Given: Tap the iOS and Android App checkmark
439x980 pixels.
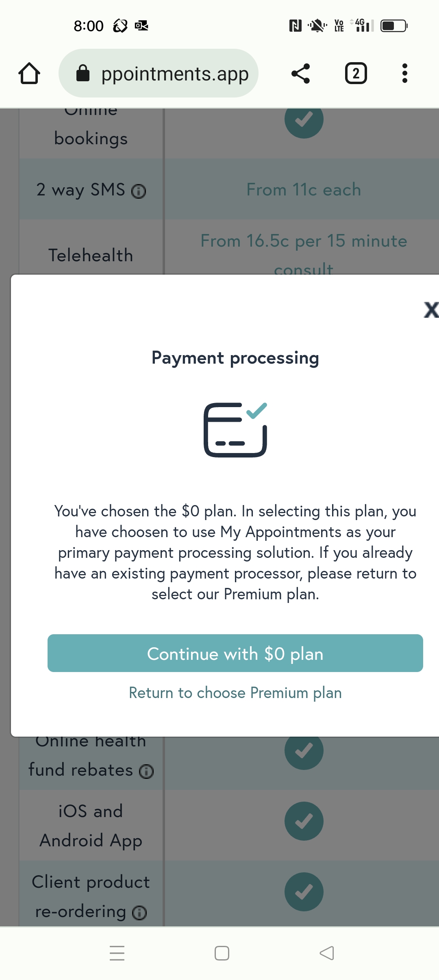Looking at the screenshot, I should click(x=304, y=821).
